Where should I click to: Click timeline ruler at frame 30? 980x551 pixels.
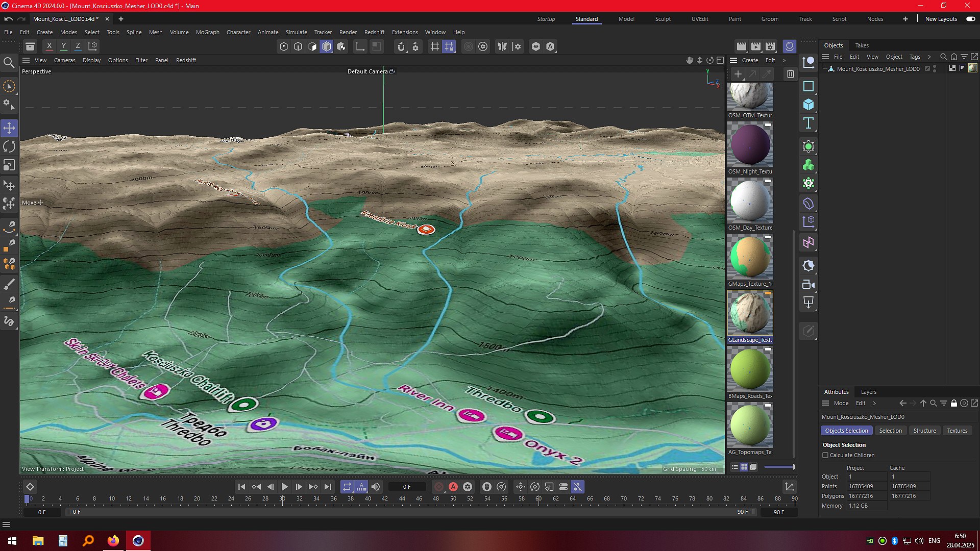click(282, 499)
